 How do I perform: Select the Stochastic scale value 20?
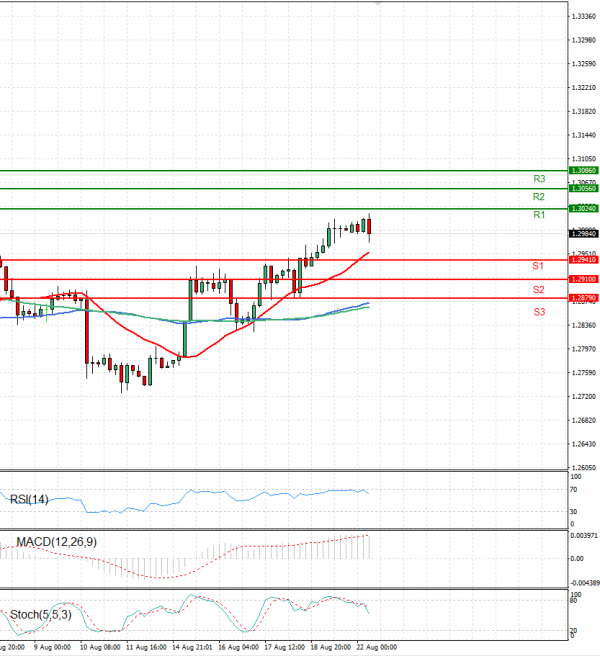click(573, 630)
